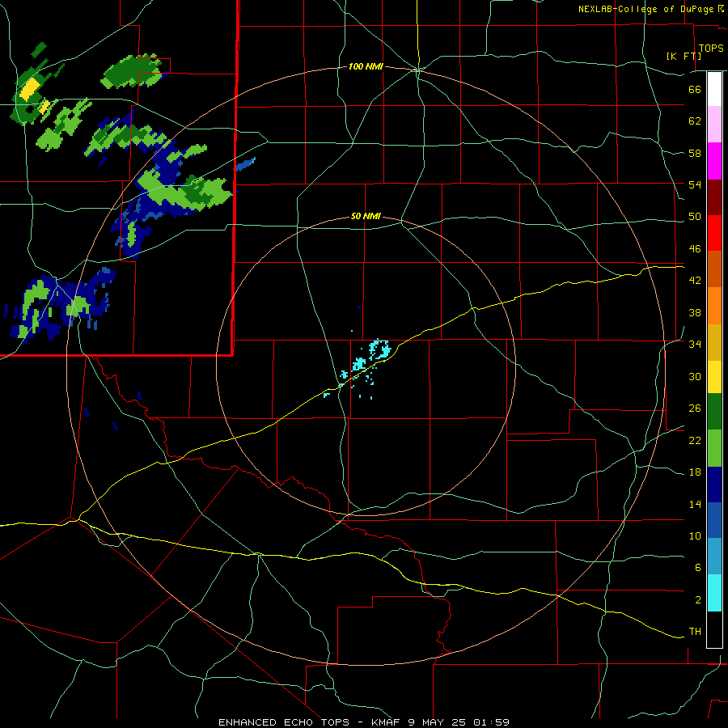The width and height of the screenshot is (728, 728).
Task: Click the small isolated blue echo east of the state line
Action: (245, 164)
